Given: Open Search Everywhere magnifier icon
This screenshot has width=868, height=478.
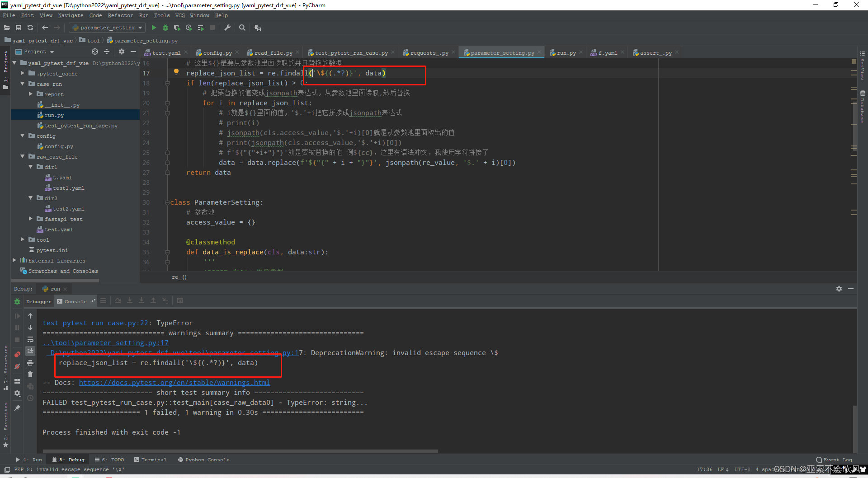Looking at the screenshot, I should [x=242, y=28].
